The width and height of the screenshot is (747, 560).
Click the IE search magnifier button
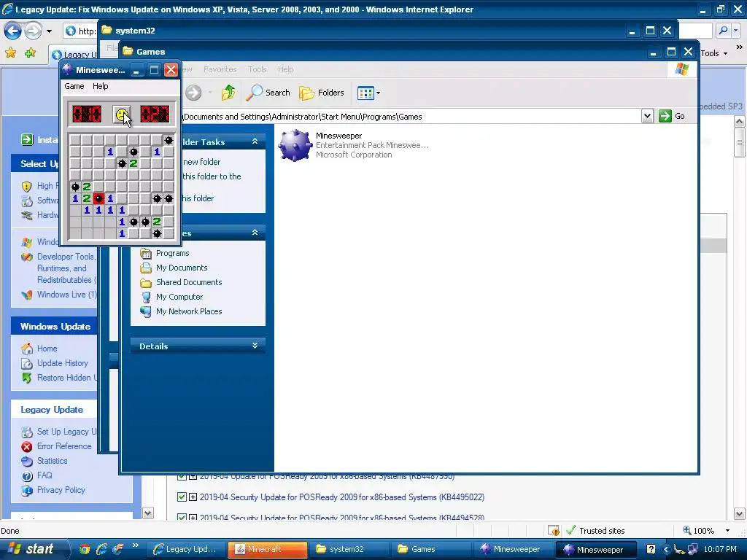pos(723,31)
